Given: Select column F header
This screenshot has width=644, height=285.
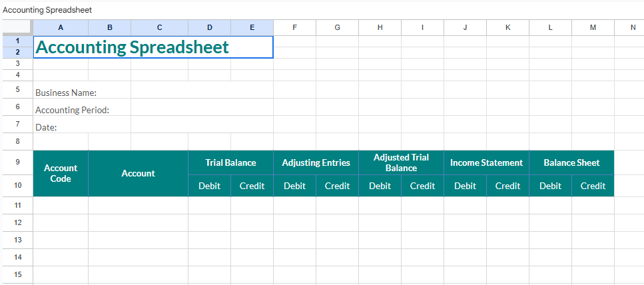Looking at the screenshot, I should coord(294,27).
